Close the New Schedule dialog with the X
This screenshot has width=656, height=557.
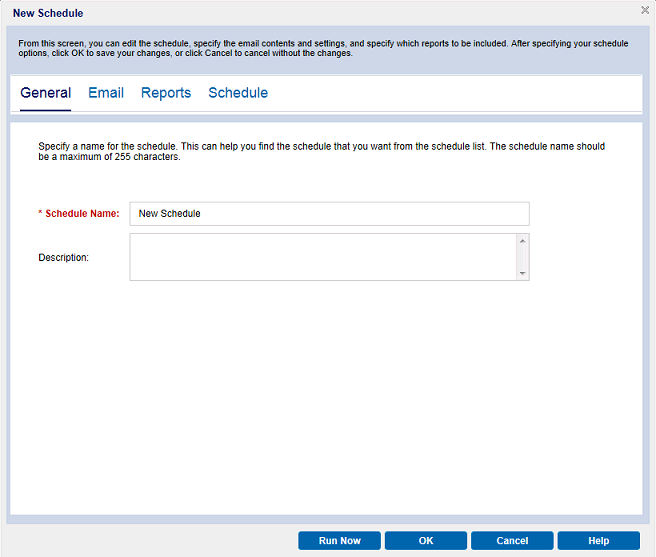tap(645, 10)
